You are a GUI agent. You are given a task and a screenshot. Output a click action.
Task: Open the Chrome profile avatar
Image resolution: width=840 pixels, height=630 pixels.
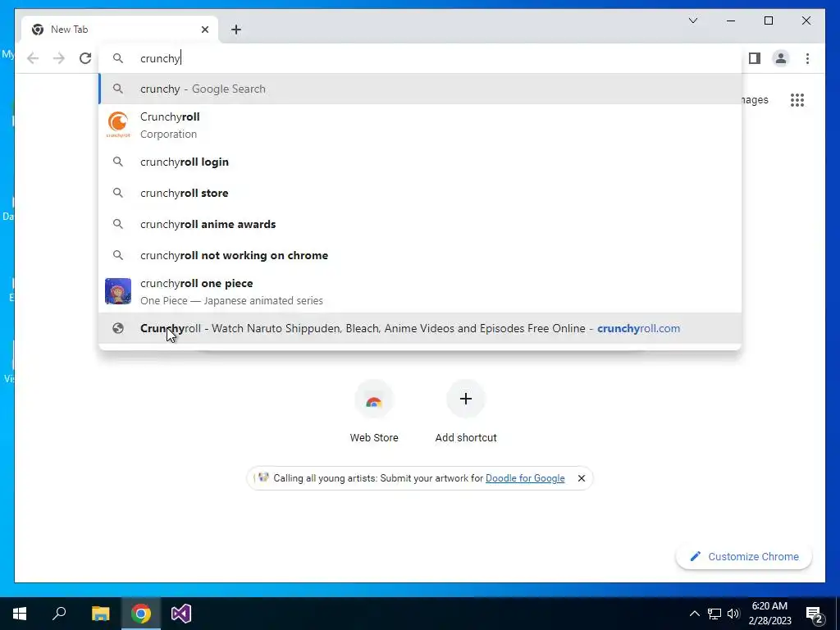[781, 58]
